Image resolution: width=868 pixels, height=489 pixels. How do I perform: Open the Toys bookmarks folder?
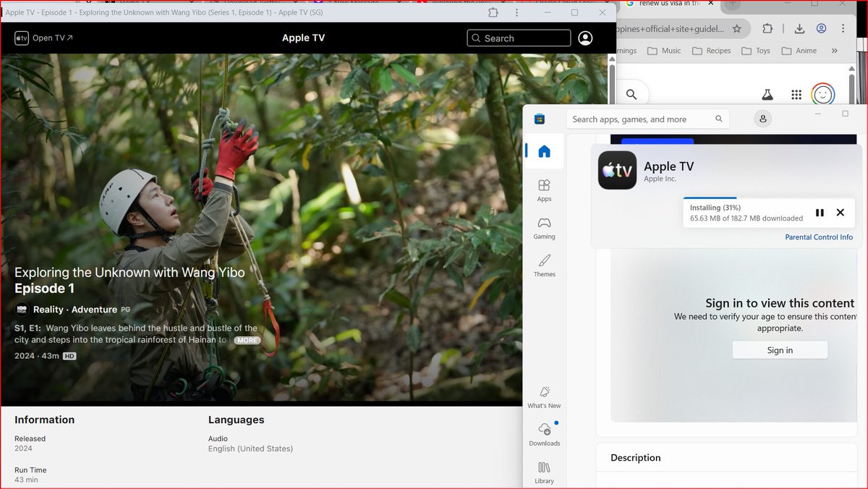756,51
